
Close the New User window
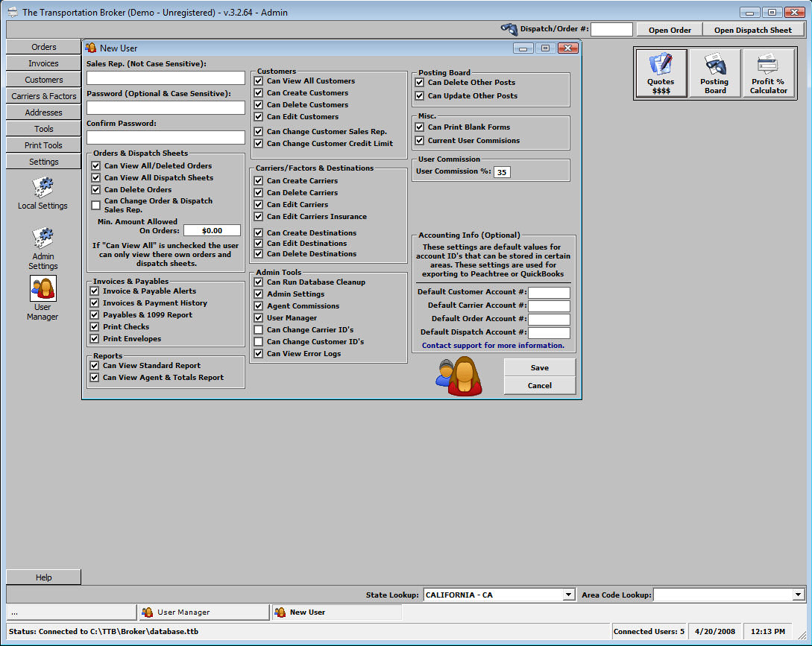coord(567,48)
